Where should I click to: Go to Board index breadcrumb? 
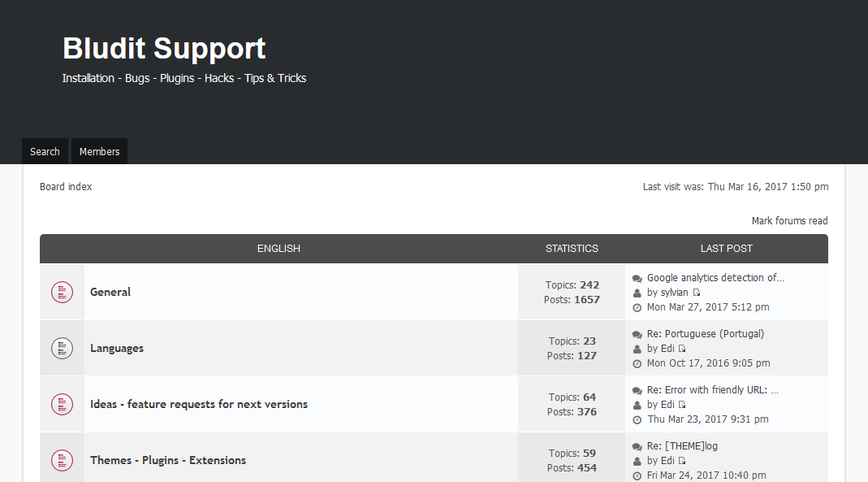pyautogui.click(x=65, y=187)
